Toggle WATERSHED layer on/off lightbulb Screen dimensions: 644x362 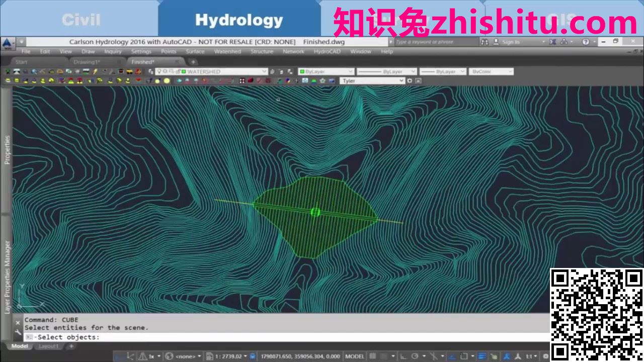click(x=159, y=71)
